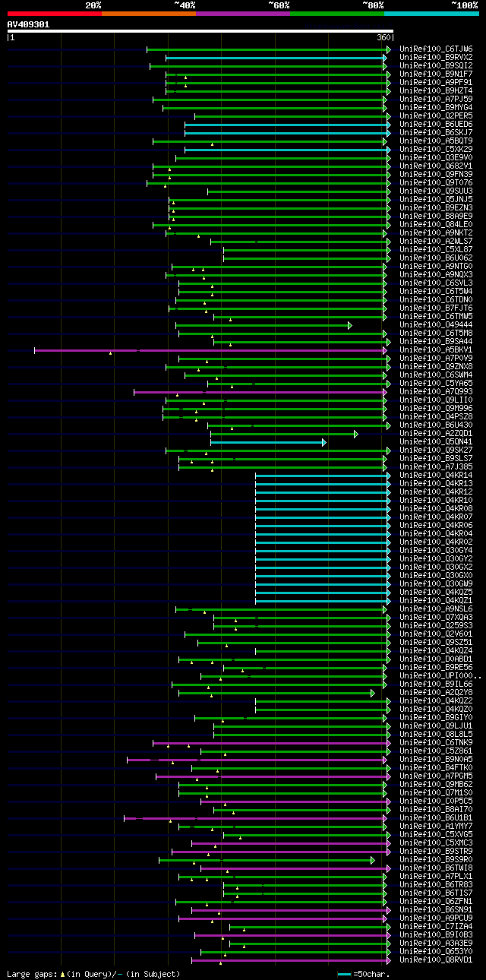Select the long purple alignment bar in the A5BKV1 row
The width and height of the screenshot is (486, 980).
coord(209,350)
